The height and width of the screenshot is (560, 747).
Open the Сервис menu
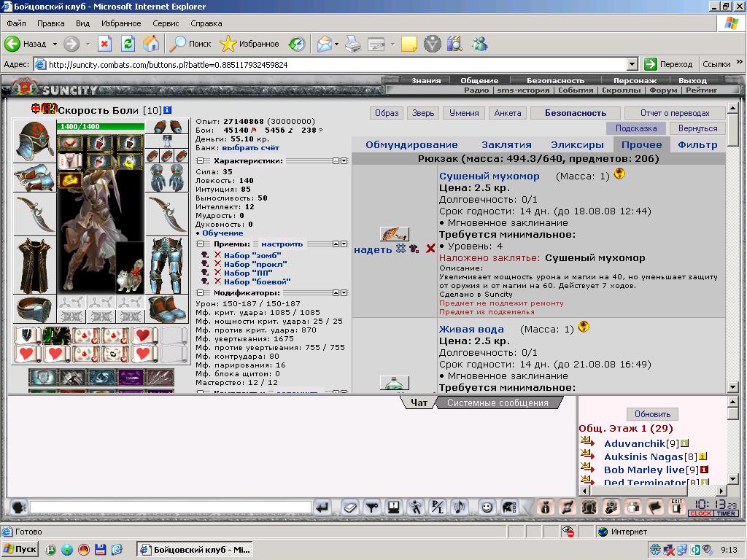(x=166, y=23)
